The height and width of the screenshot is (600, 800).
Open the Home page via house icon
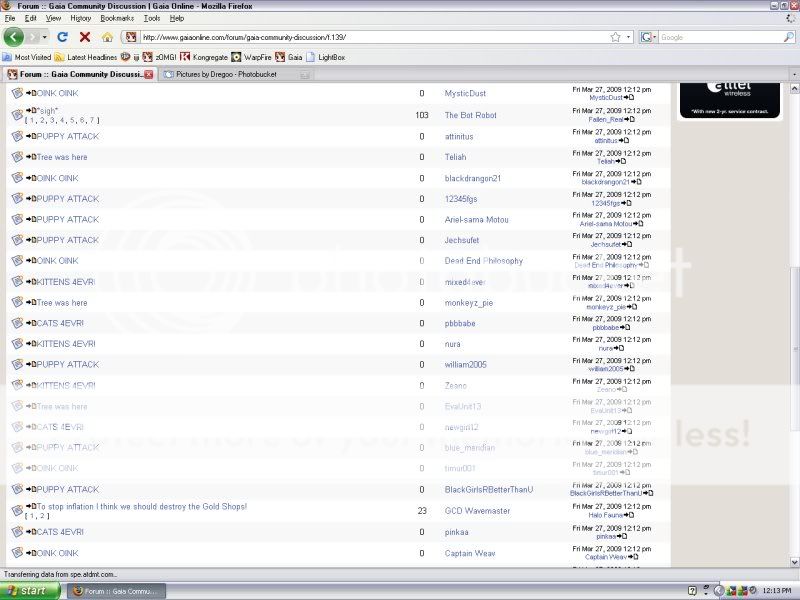pyautogui.click(x=107, y=37)
